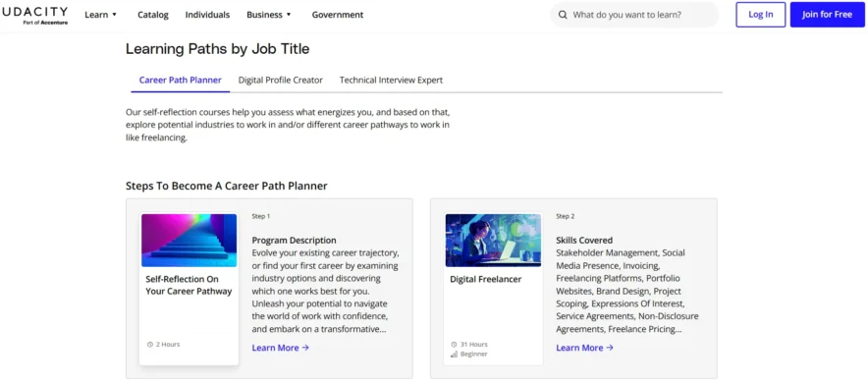
Task: Select the Career Path Planner tab
Action: (180, 81)
